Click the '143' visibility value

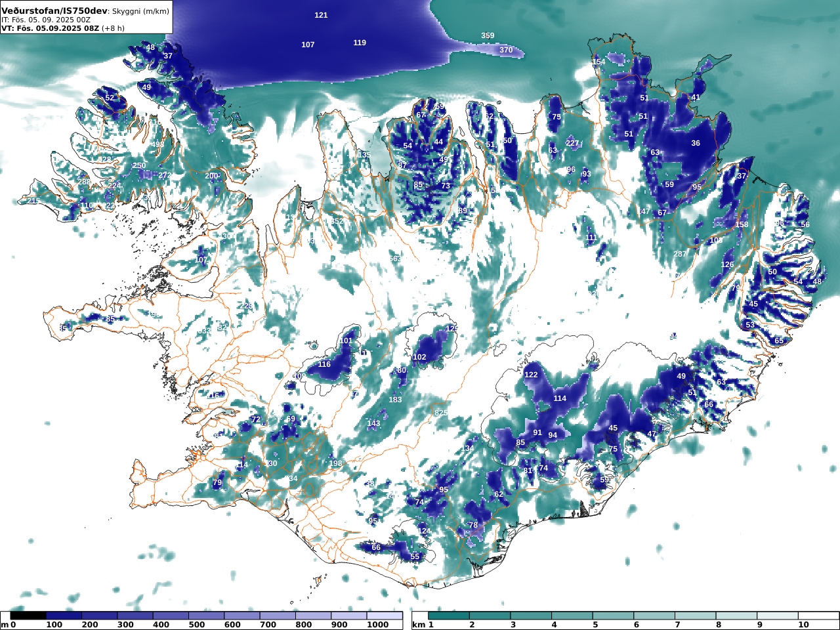click(373, 423)
